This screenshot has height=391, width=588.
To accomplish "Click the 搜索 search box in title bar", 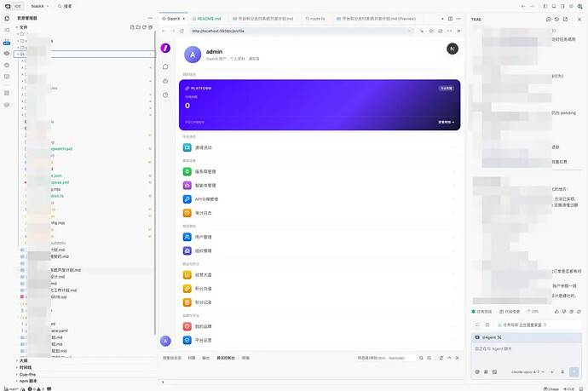I will (x=66, y=6).
